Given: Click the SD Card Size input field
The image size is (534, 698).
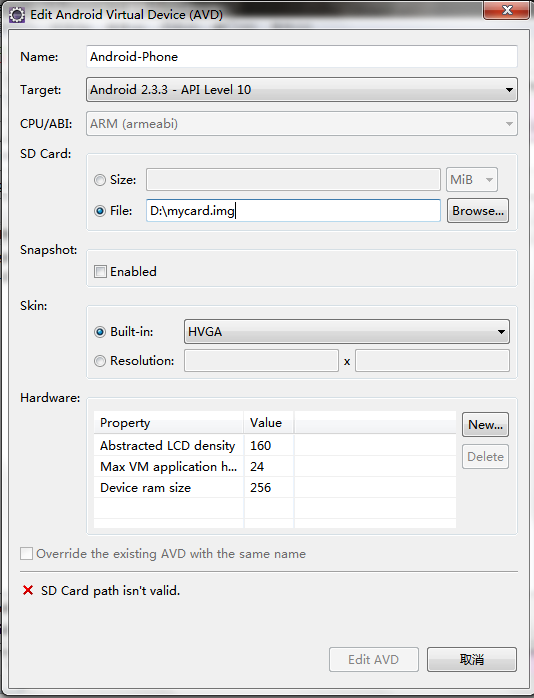Looking at the screenshot, I should pos(293,180).
